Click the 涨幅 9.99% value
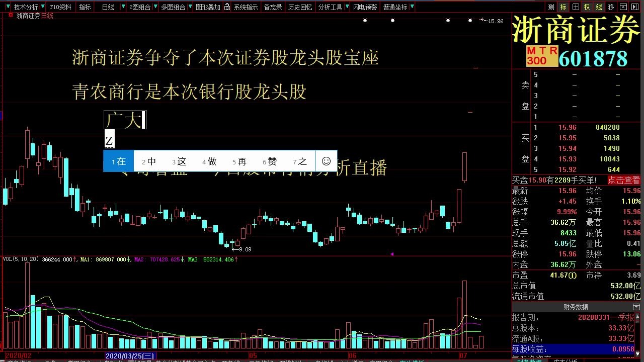This screenshot has height=362, width=644. 567,212
